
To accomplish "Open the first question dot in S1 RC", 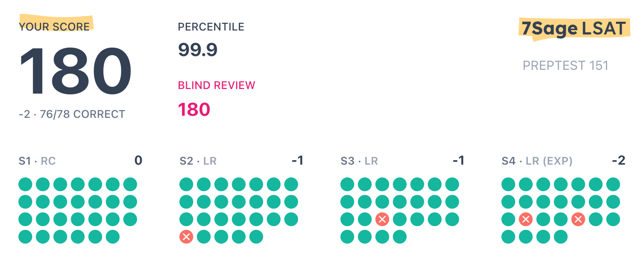I will click(26, 184).
